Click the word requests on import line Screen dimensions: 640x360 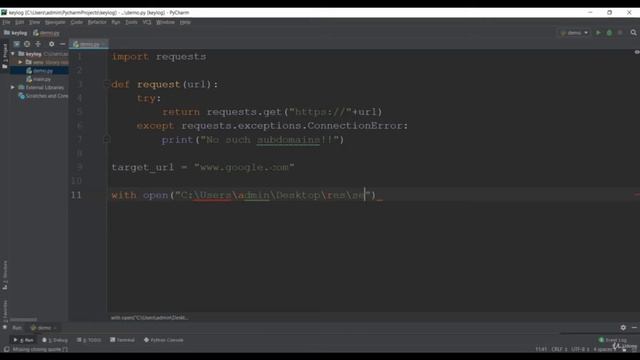point(181,57)
